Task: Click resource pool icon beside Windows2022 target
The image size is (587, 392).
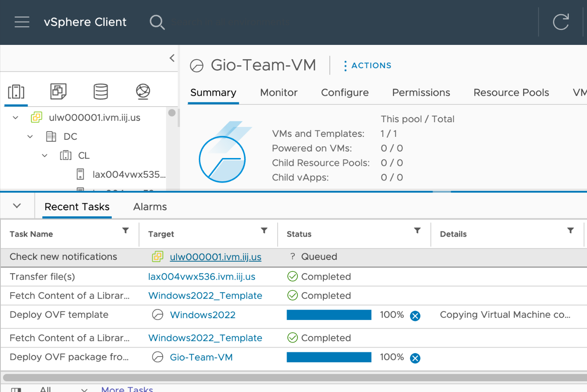Action: click(x=158, y=315)
